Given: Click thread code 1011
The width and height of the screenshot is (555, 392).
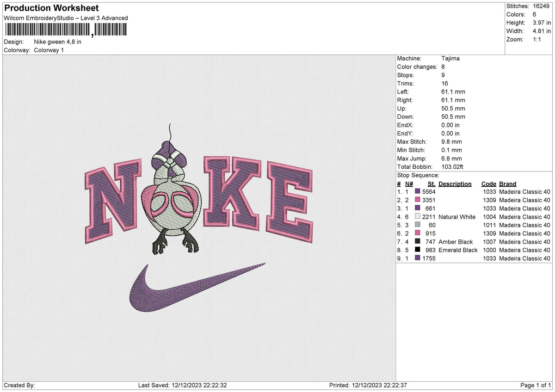Looking at the screenshot, I should (x=489, y=225).
